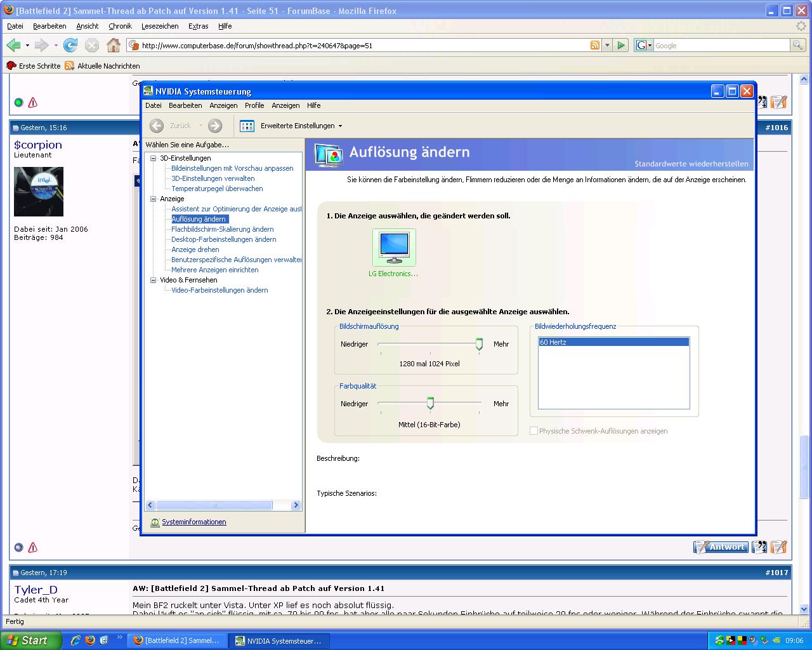Open the Firefox Chronik menu

pyautogui.click(x=120, y=26)
